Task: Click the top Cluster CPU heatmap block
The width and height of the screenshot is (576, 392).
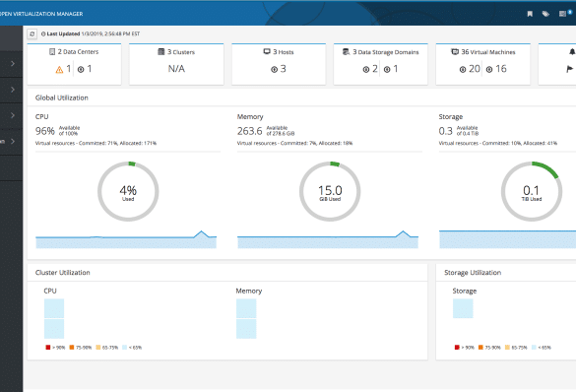Action: pos(54,308)
